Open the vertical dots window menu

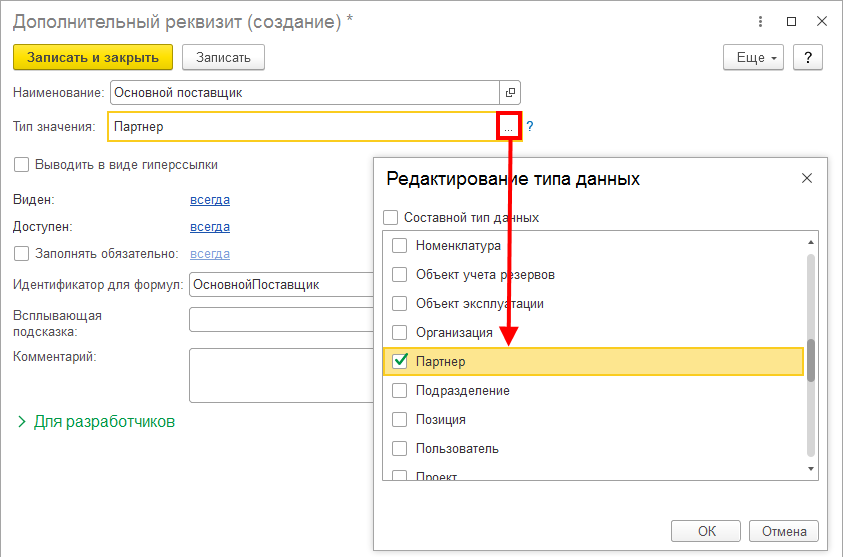(x=763, y=21)
